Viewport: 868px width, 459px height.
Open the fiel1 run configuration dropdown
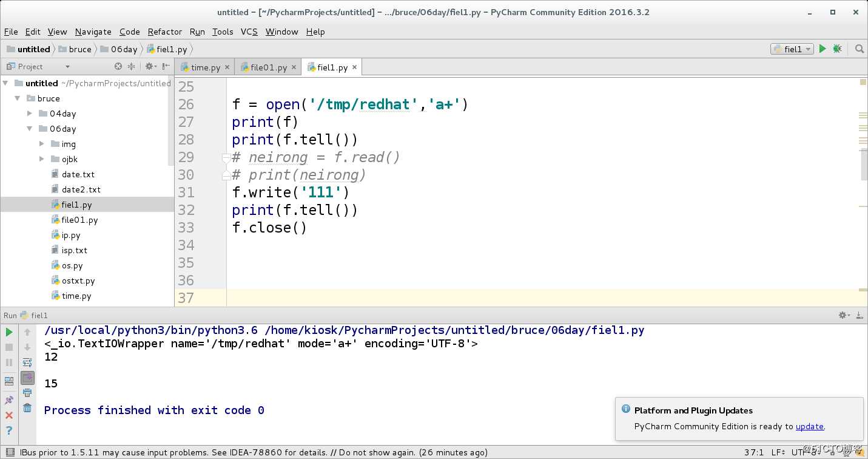point(792,49)
